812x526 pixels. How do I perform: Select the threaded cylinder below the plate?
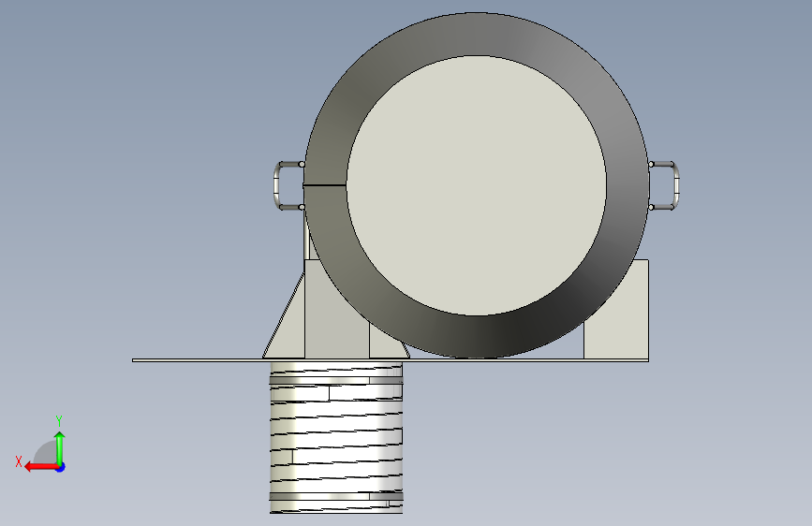[336, 438]
